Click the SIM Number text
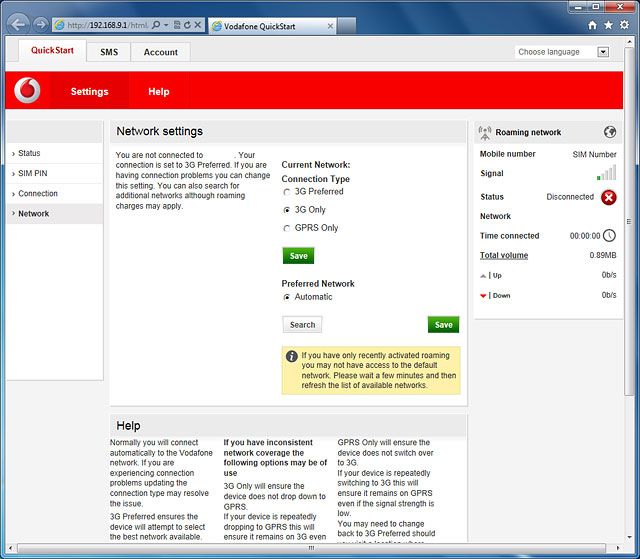The image size is (640, 559). [x=594, y=154]
